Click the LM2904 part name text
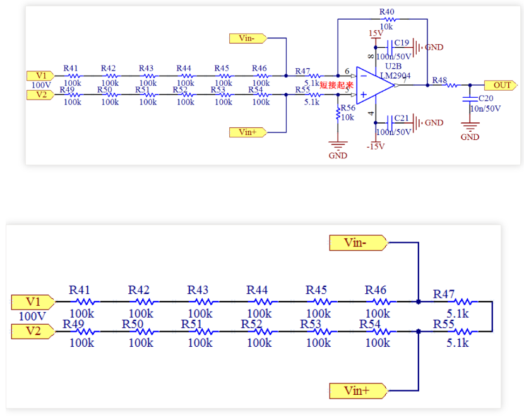 (395, 76)
